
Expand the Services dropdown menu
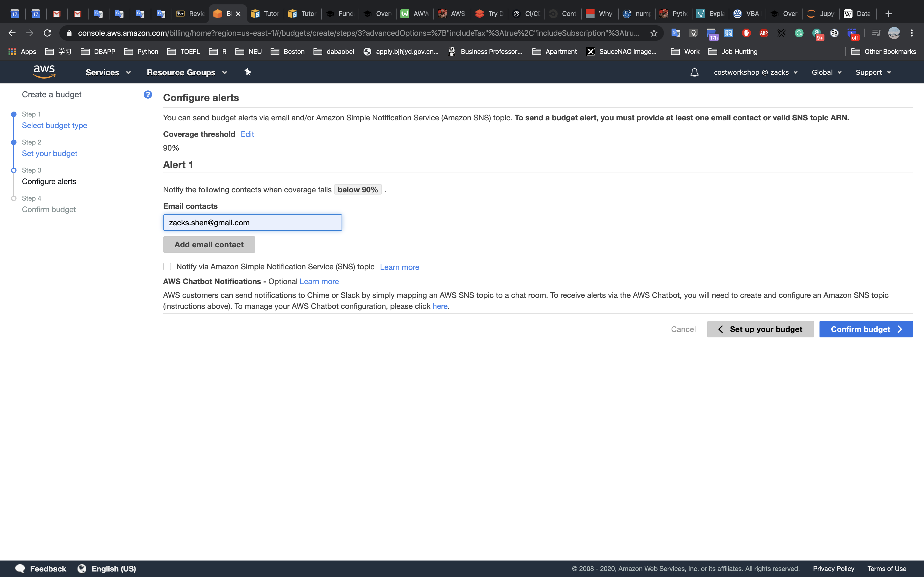click(x=108, y=72)
